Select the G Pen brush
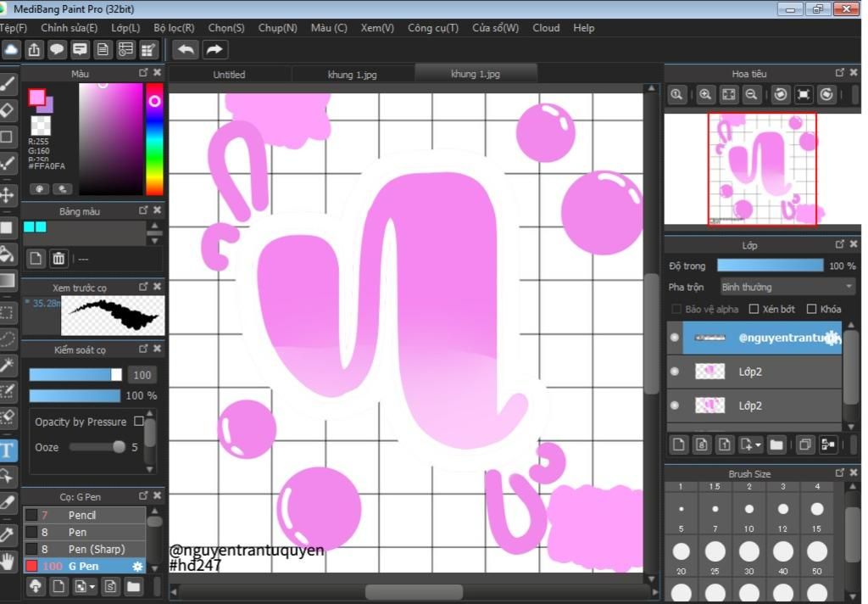 coord(84,567)
